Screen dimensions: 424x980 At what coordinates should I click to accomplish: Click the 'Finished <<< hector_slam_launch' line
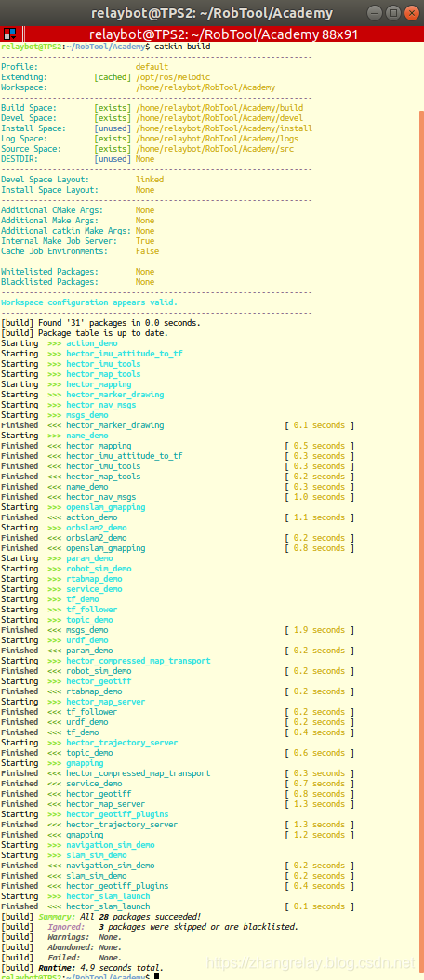178,906
